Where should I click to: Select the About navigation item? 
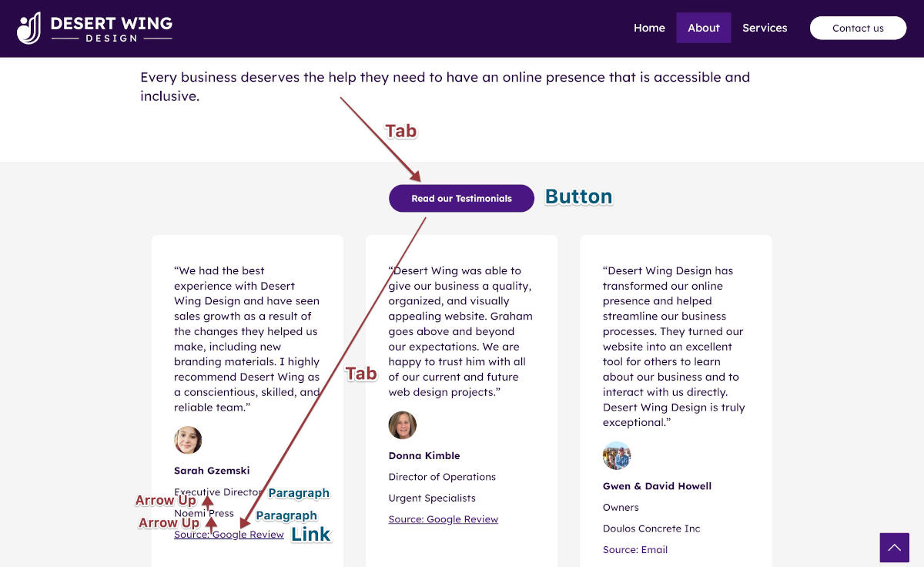(703, 28)
